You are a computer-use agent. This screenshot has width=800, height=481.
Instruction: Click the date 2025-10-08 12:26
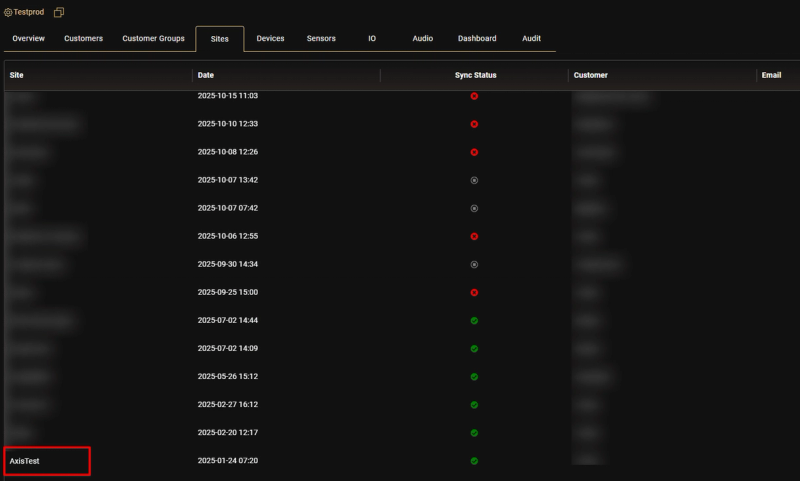point(228,151)
